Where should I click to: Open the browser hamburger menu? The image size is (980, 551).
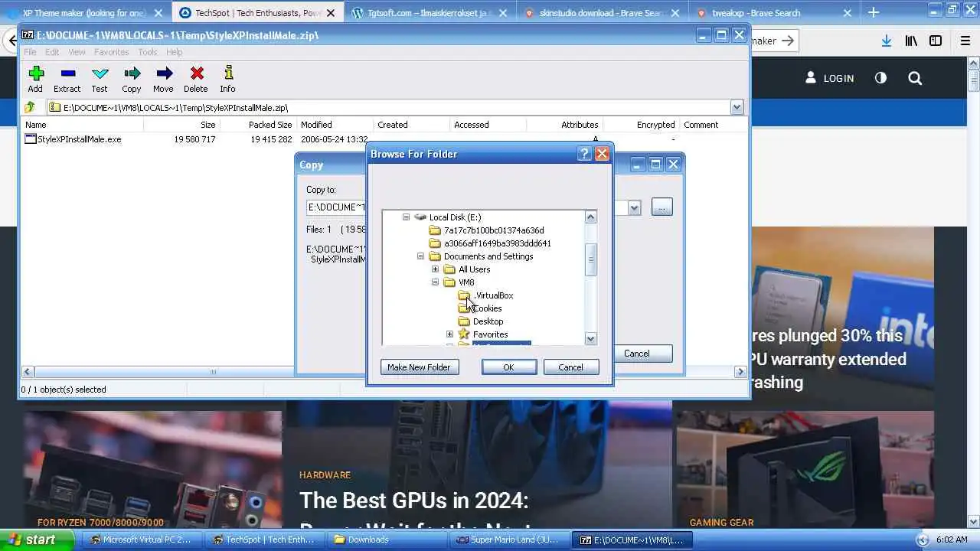click(x=965, y=41)
